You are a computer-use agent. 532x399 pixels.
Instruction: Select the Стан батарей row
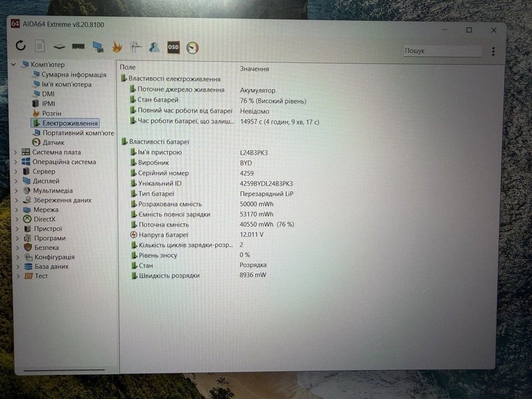click(x=218, y=100)
